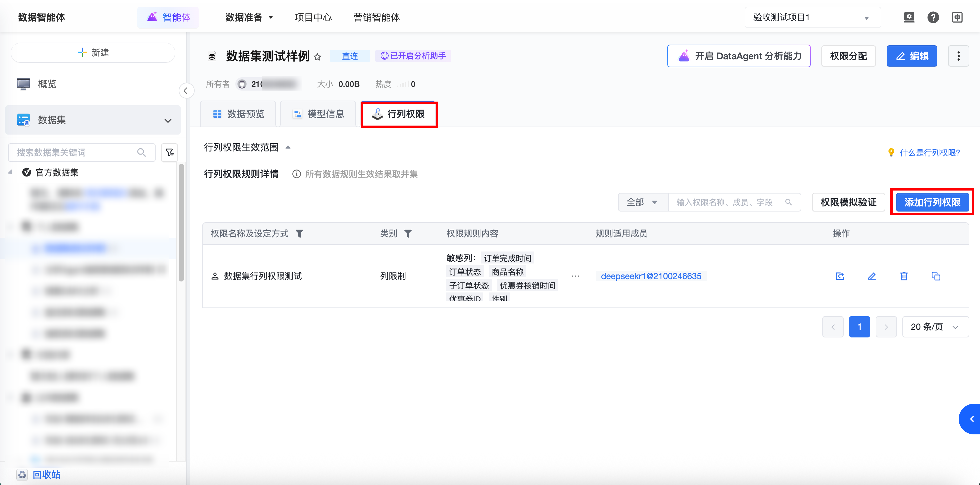980x485 pixels.
Task: Open the help question mark icon
Action: pyautogui.click(x=933, y=17)
